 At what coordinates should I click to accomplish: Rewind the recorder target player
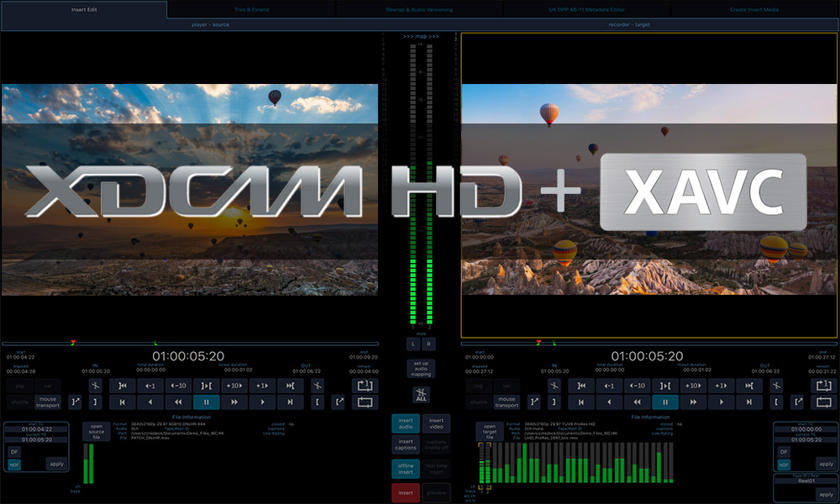click(x=637, y=402)
